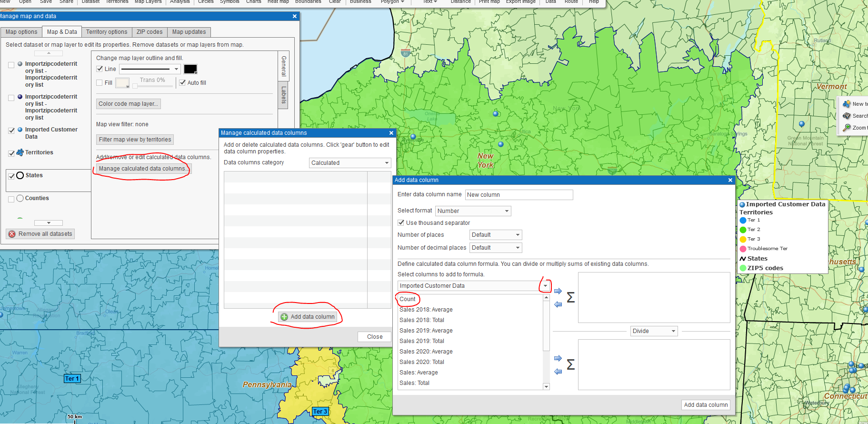Uncheck the States layer checkbox

[x=11, y=176]
